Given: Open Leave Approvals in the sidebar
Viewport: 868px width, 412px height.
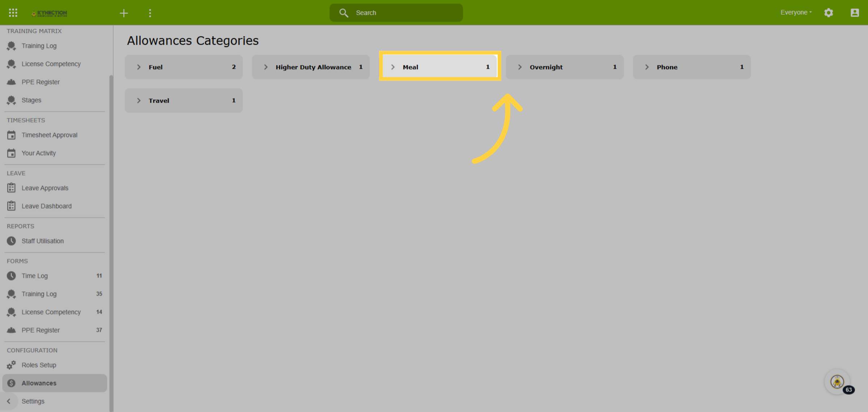Looking at the screenshot, I should 45,188.
